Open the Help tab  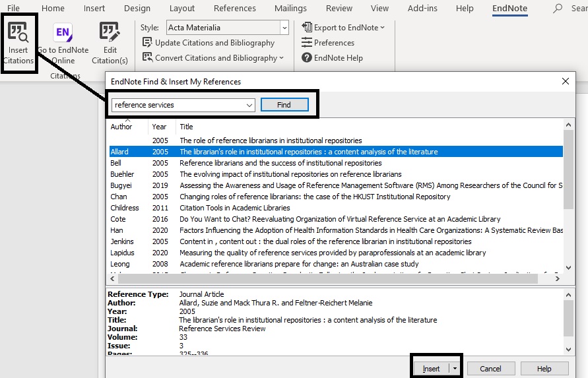(465, 9)
